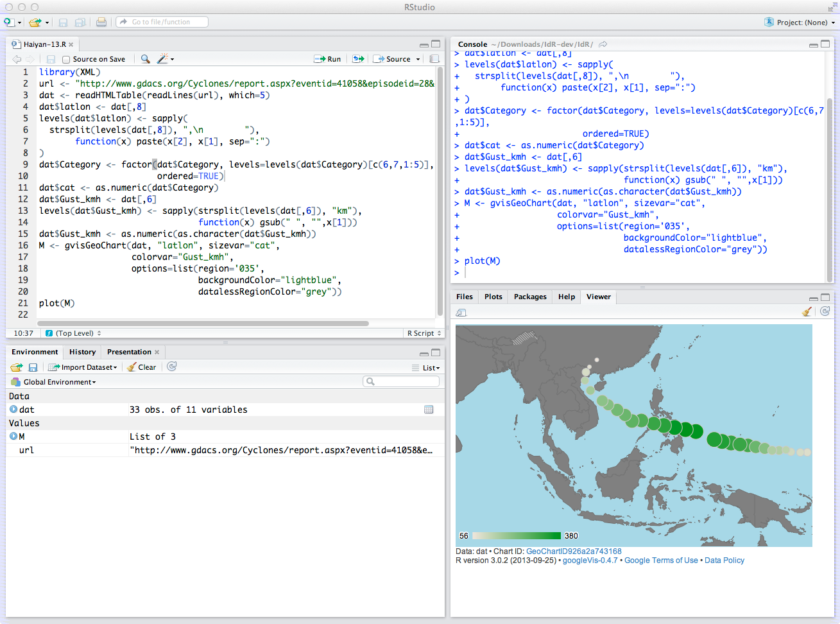Enable the Source on Save checkbox
The height and width of the screenshot is (624, 840).
(x=66, y=60)
